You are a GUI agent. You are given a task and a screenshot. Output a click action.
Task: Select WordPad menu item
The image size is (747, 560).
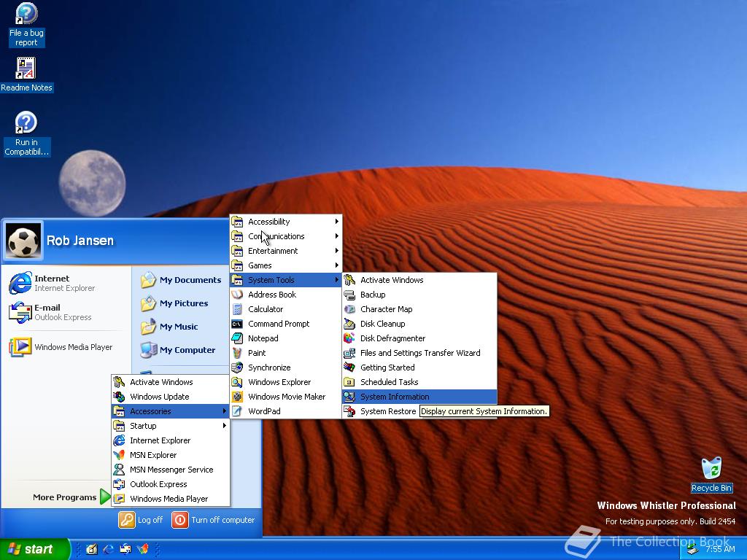click(x=286, y=411)
